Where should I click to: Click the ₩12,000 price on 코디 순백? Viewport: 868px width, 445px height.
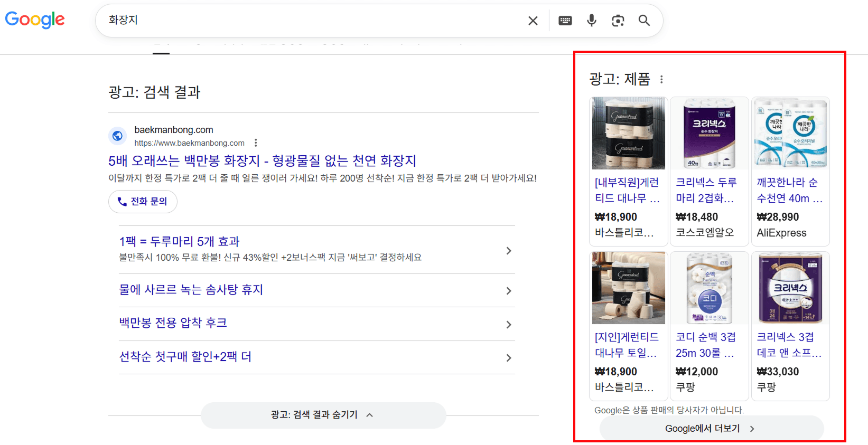pyautogui.click(x=697, y=372)
